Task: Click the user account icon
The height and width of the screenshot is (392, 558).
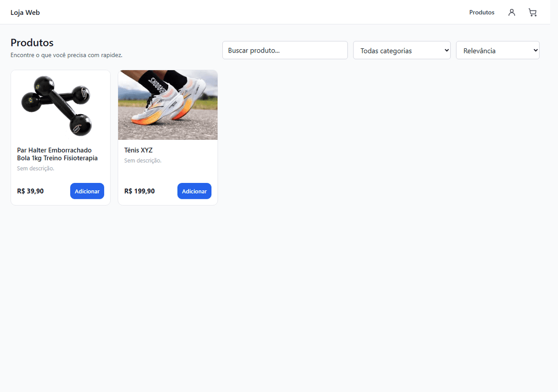Action: tap(511, 12)
